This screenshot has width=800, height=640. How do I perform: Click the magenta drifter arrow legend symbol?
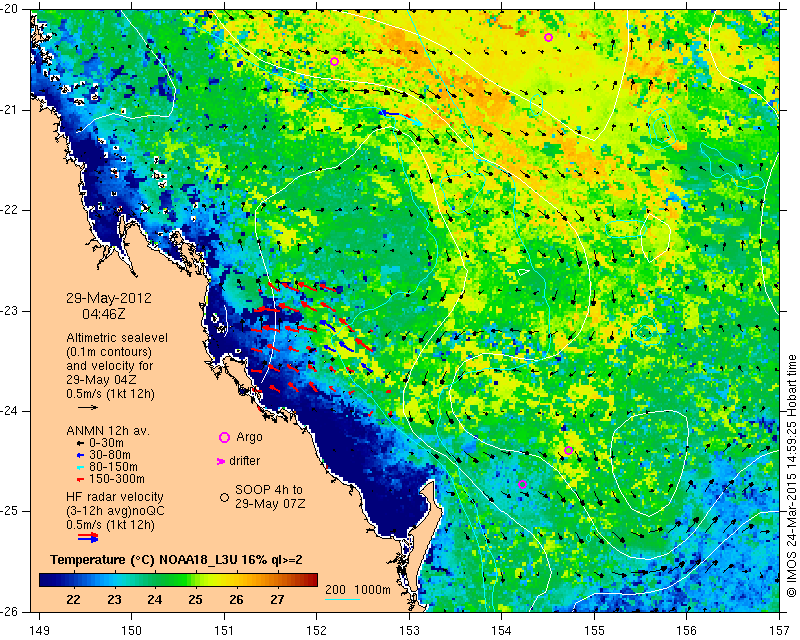coord(221,461)
